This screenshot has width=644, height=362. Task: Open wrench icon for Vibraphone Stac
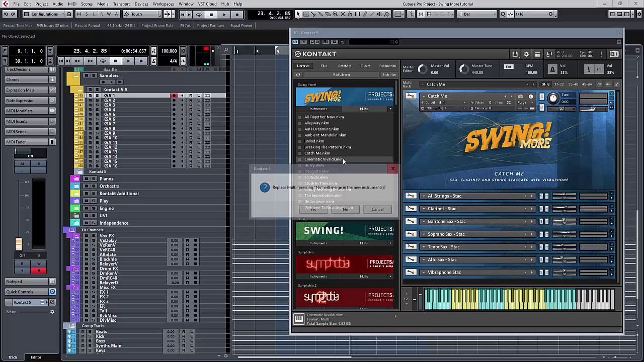(x=411, y=273)
